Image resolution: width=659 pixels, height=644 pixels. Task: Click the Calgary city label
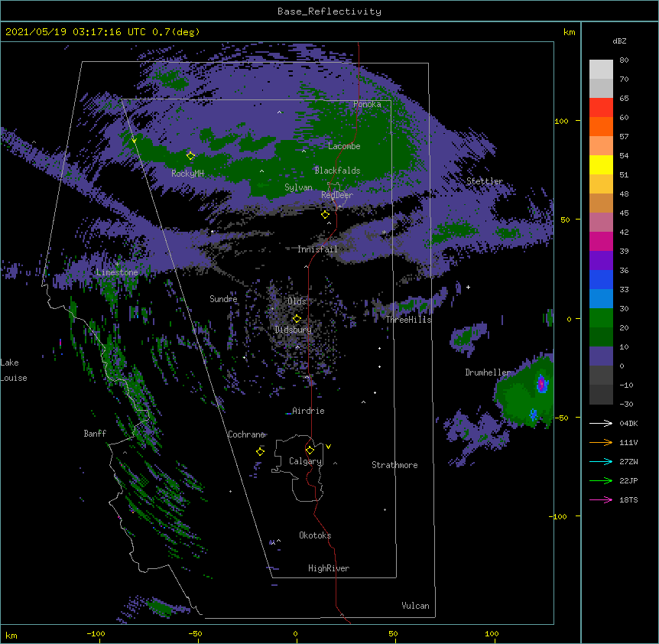[305, 461]
